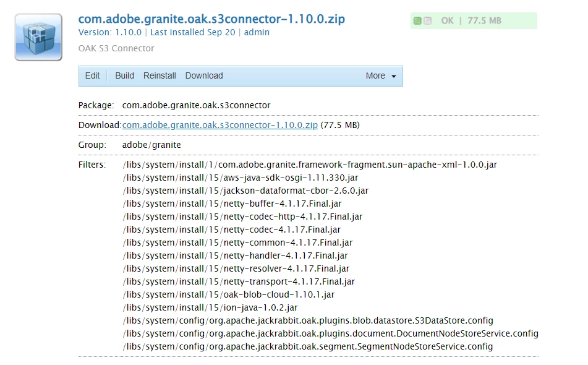Click the oak-blob-cloud-1.10.1.jar filter
Viewport: 588px width, 365px height.
pyautogui.click(x=229, y=294)
